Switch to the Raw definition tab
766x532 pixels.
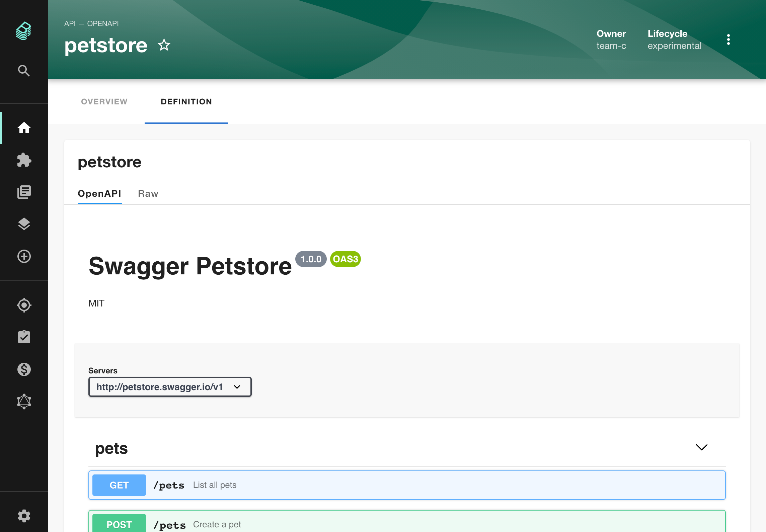coord(148,194)
